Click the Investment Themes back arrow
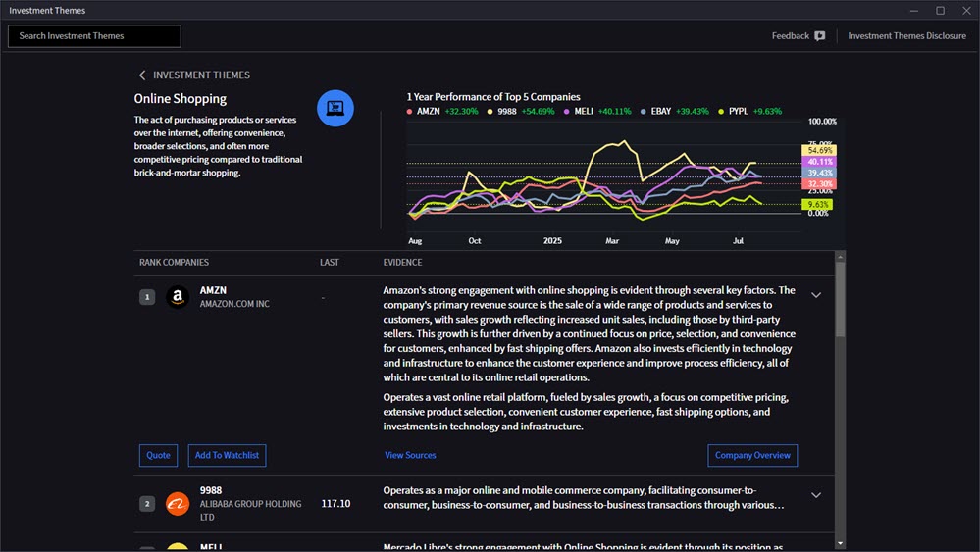The image size is (980, 552). [x=142, y=75]
